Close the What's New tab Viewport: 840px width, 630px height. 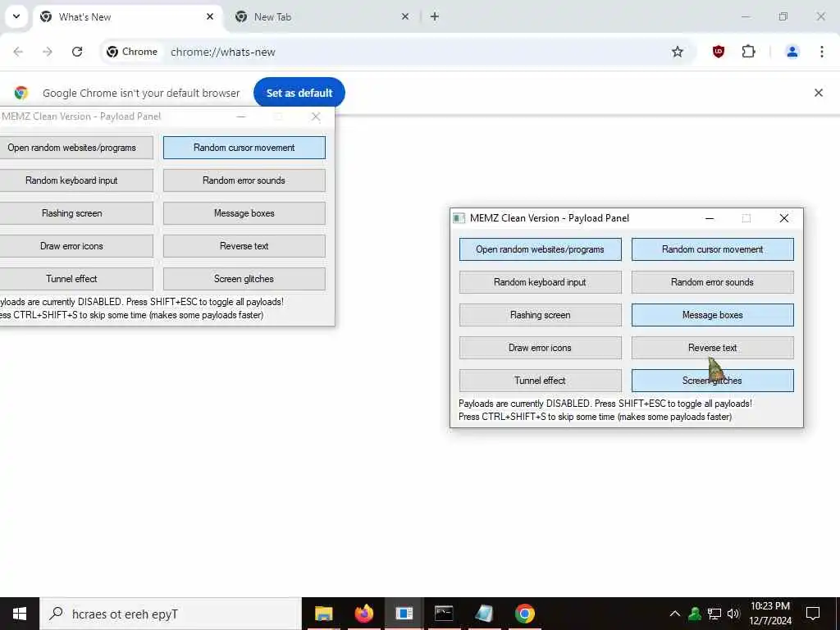click(x=210, y=17)
